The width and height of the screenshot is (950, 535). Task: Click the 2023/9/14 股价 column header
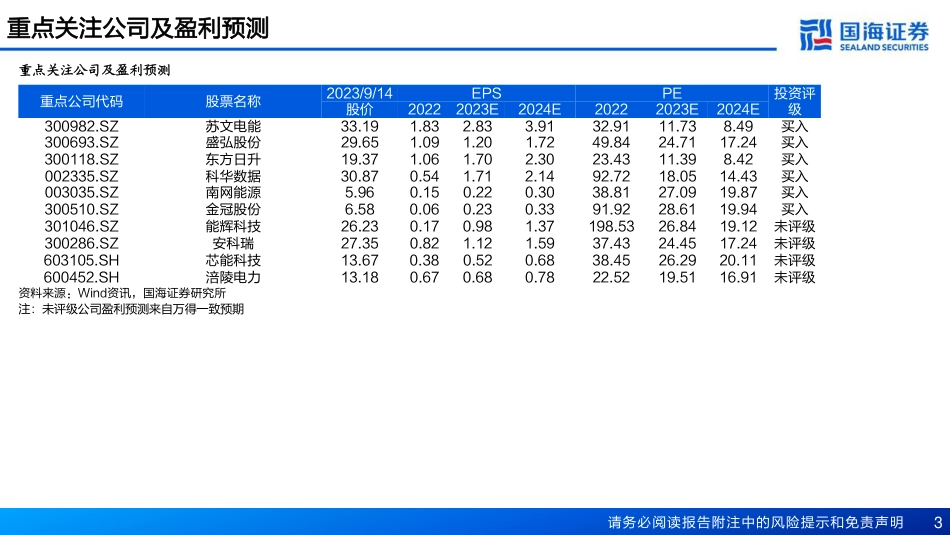point(359,101)
